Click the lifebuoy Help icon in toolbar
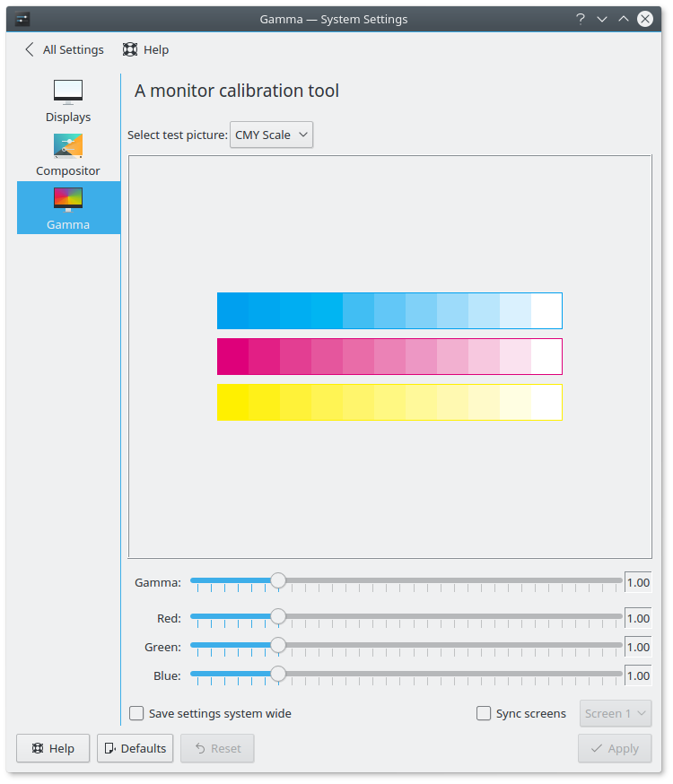Viewport: 673px width, 784px height. click(130, 50)
